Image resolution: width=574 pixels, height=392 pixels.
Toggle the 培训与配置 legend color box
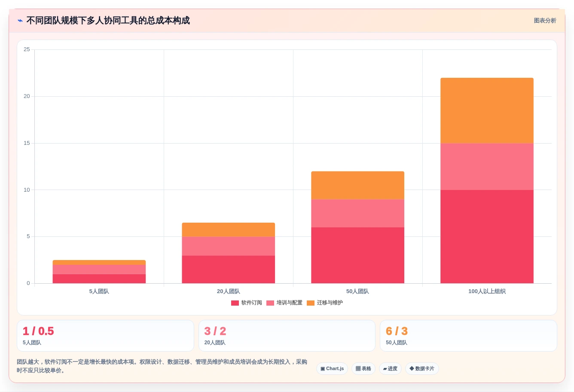[x=270, y=303]
